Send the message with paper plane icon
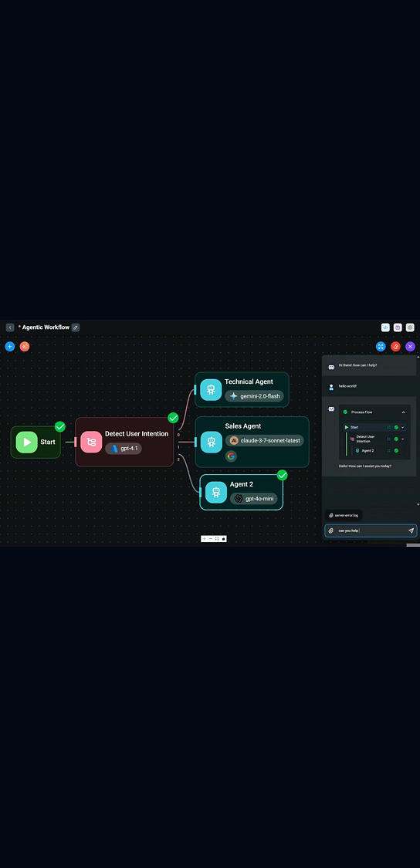Image resolution: width=420 pixels, height=868 pixels. [412, 531]
